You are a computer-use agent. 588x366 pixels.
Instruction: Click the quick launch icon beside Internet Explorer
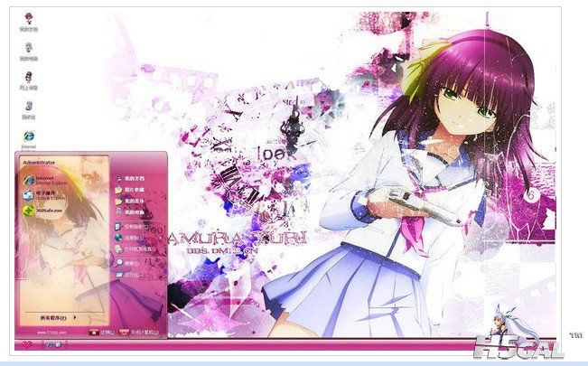pos(58,344)
